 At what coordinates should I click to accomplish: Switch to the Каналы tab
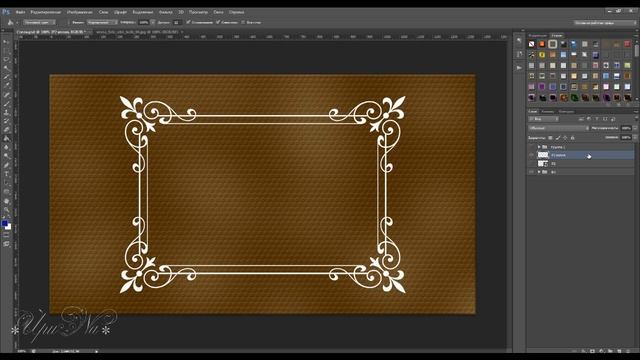(548, 111)
